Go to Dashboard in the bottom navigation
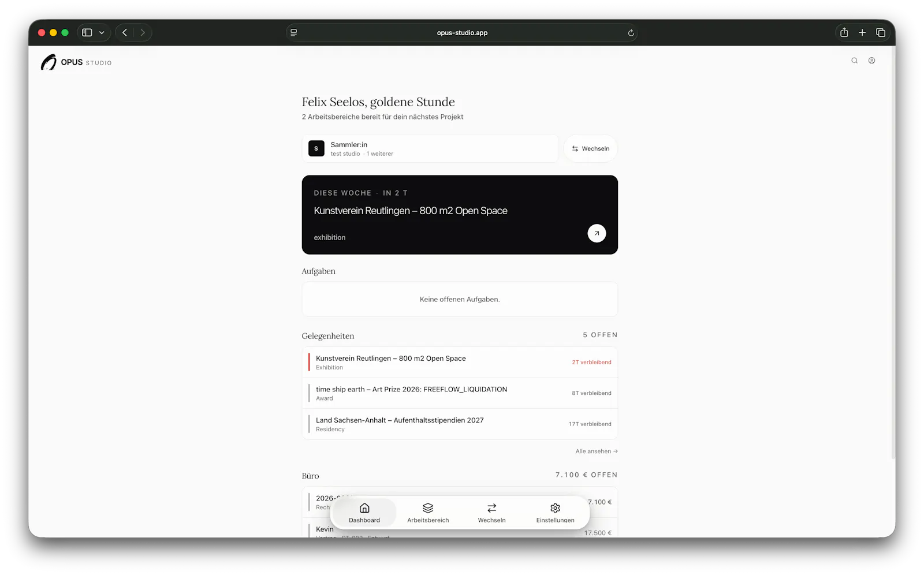 pos(364,513)
